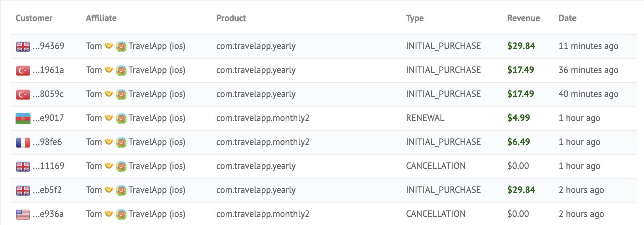
Task: Click the Azerbaijan flag beside ...e9017
Action: tap(23, 118)
